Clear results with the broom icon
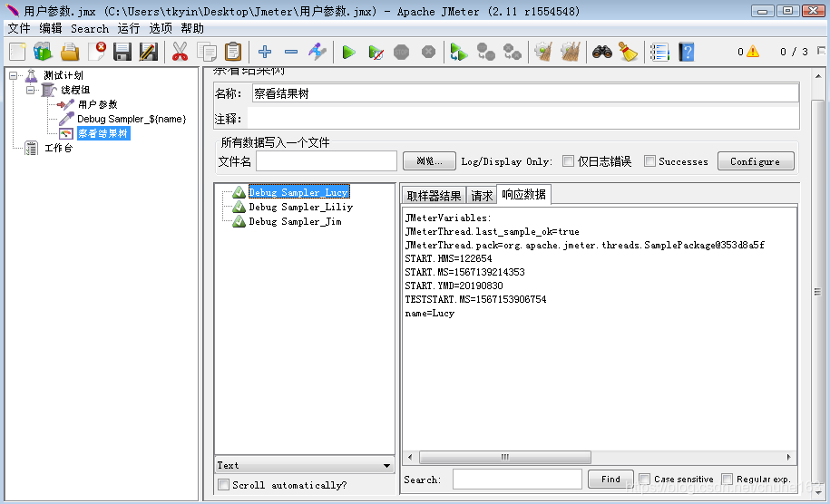This screenshot has height=504, width=830. point(543,52)
